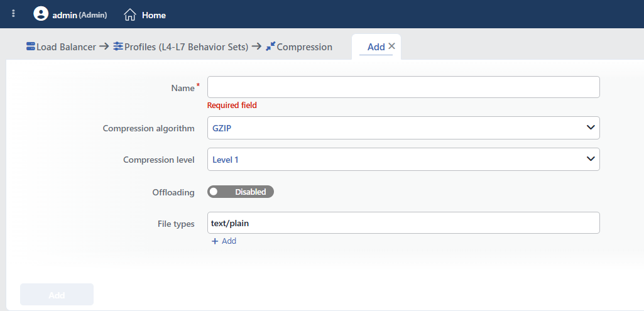The image size is (644, 311).
Task: Click the File types label
Action: click(x=176, y=224)
